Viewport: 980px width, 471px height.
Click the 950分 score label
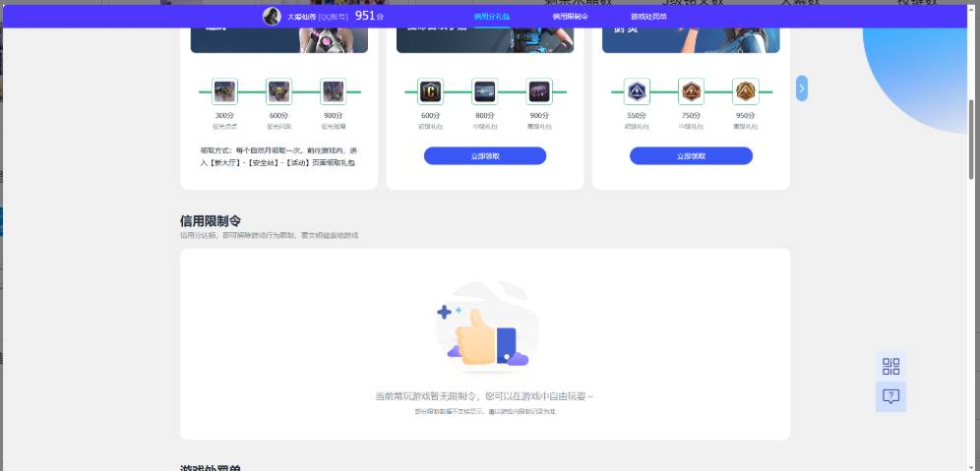(746, 116)
